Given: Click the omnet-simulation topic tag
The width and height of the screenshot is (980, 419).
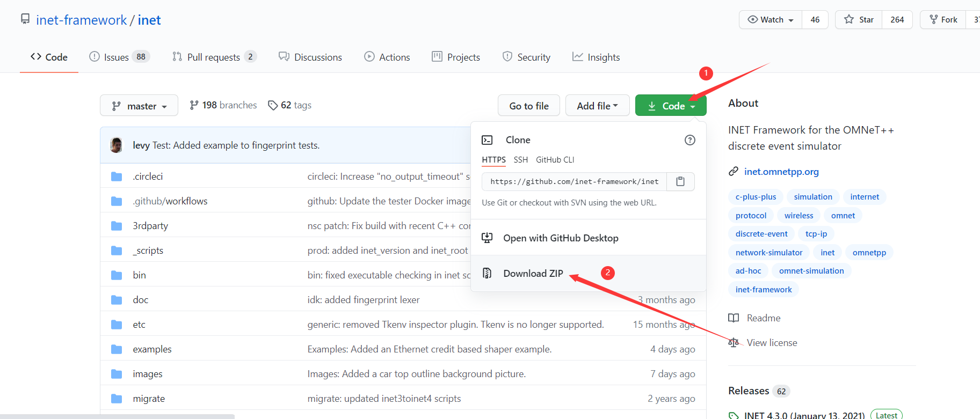Looking at the screenshot, I should pyautogui.click(x=811, y=271).
